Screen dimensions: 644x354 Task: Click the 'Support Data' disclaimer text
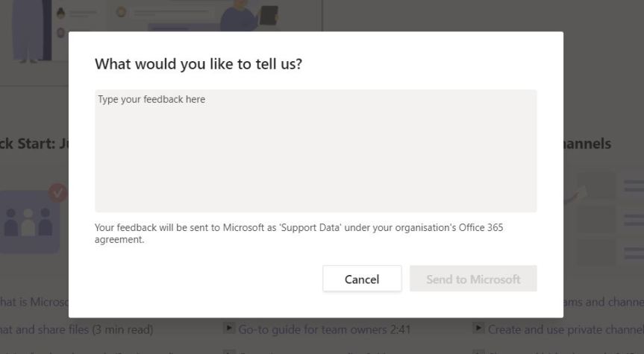click(298, 233)
